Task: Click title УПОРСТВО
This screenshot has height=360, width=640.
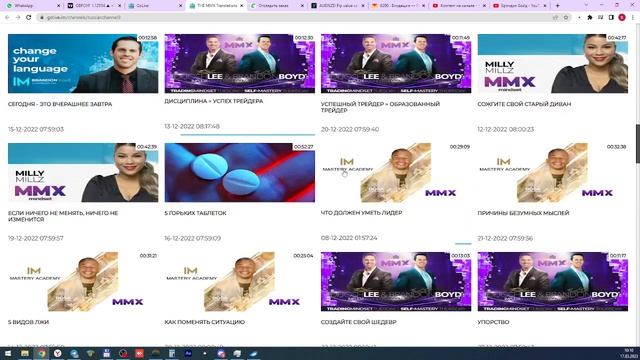Action: pyautogui.click(x=493, y=322)
